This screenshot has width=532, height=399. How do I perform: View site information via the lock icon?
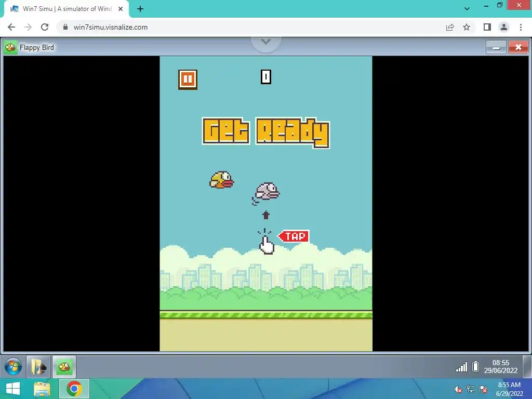coord(65,27)
